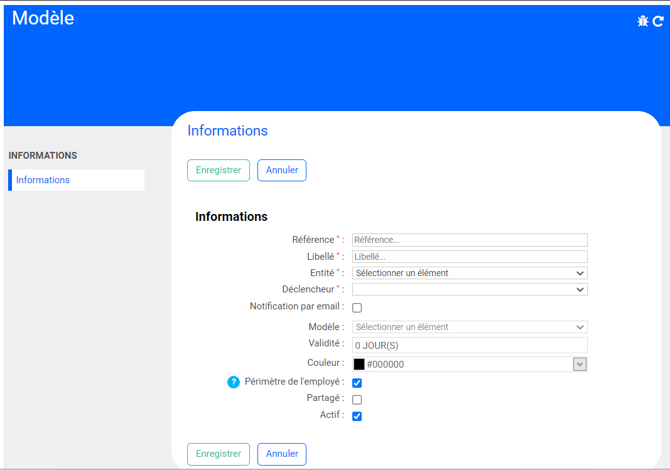Focus the Référence text field
The width and height of the screenshot is (670, 470).
click(x=469, y=240)
